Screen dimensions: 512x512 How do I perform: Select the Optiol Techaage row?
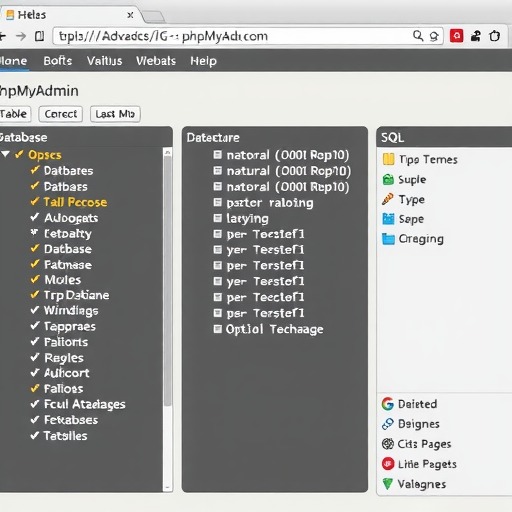coord(274,329)
